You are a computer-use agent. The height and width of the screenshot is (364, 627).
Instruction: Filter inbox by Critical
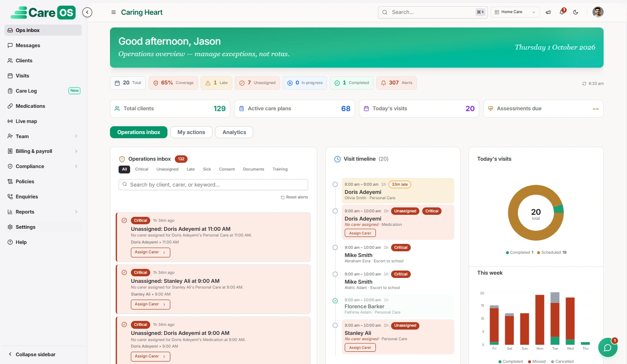142,169
